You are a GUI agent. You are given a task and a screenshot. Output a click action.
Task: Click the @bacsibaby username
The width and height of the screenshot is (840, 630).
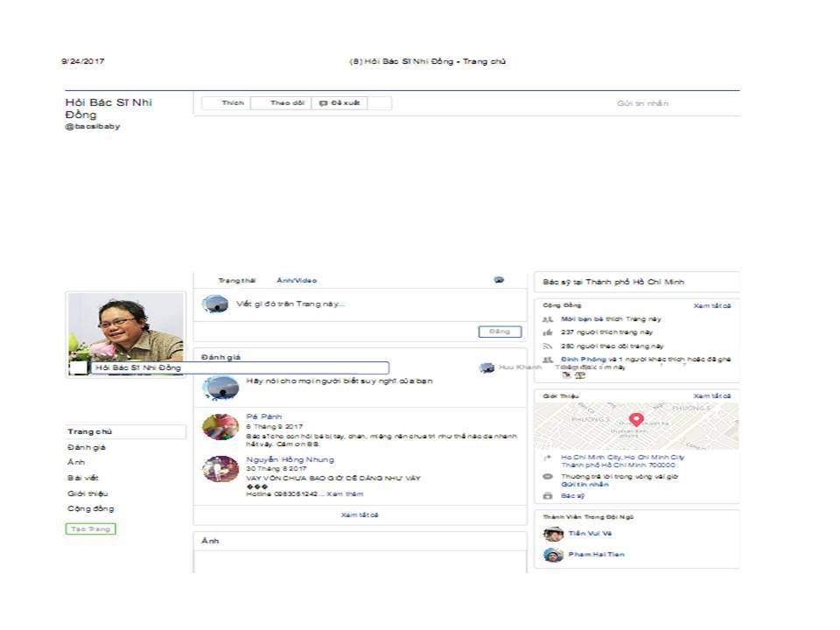pyautogui.click(x=92, y=126)
